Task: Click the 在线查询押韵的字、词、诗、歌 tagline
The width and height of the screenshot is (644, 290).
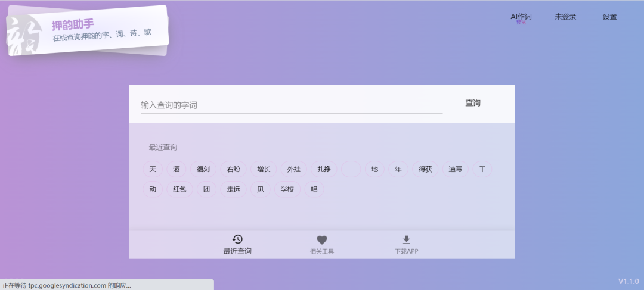Action: (x=102, y=35)
